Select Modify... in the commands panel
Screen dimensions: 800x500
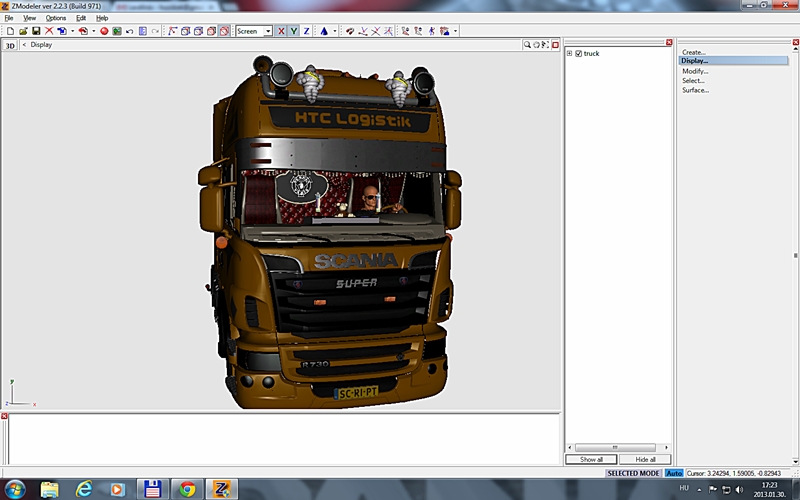tap(695, 71)
